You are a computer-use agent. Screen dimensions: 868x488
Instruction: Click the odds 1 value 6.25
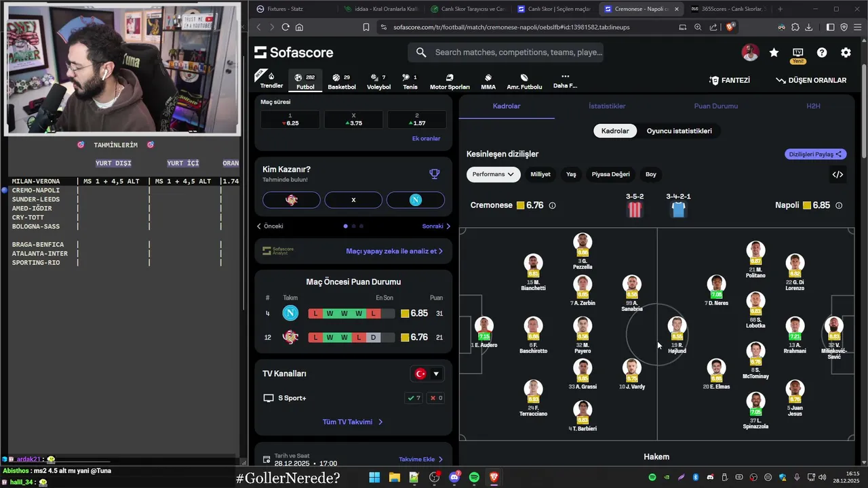pos(290,120)
